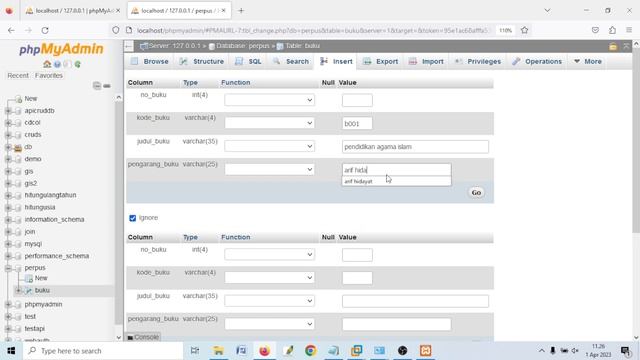
Task: Click the Go button
Action: point(476,193)
